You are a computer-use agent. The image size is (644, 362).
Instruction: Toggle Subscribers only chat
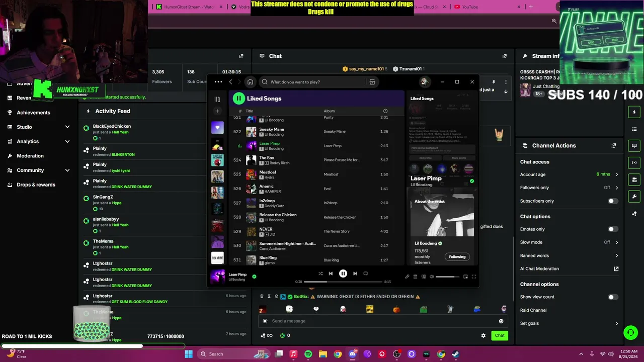point(612,201)
